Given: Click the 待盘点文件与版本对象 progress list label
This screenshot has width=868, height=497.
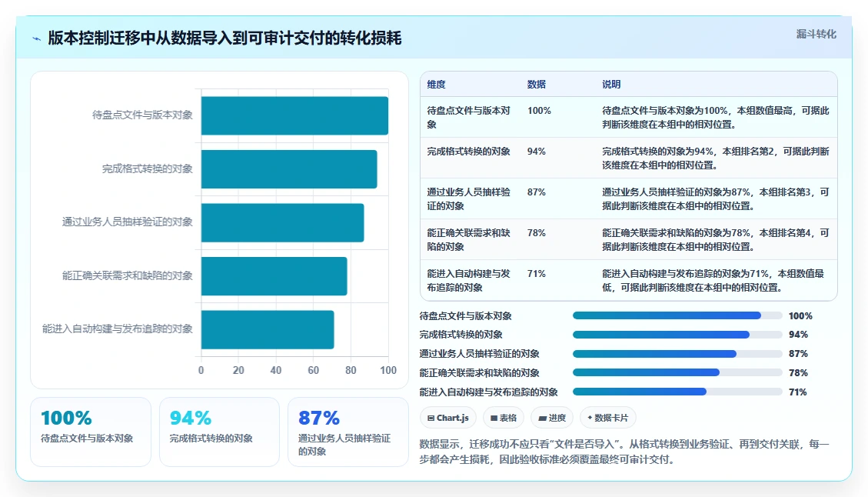Looking at the screenshot, I should [x=466, y=316].
